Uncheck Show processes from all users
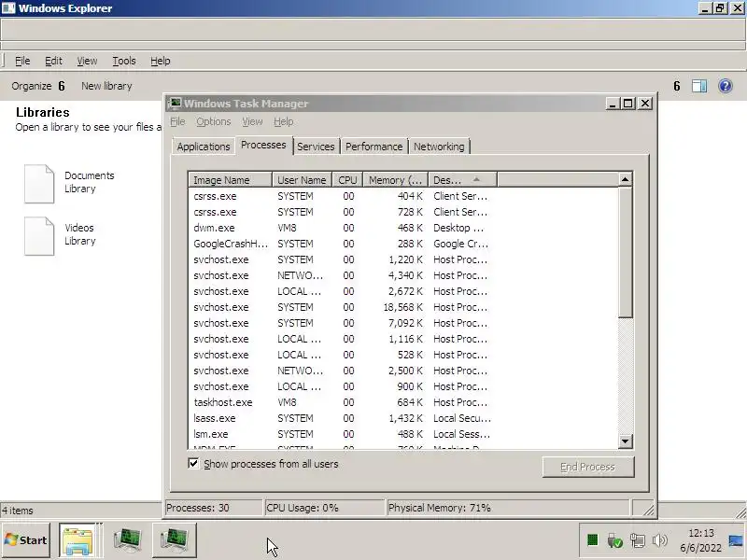This screenshot has height=560, width=747. tap(193, 463)
